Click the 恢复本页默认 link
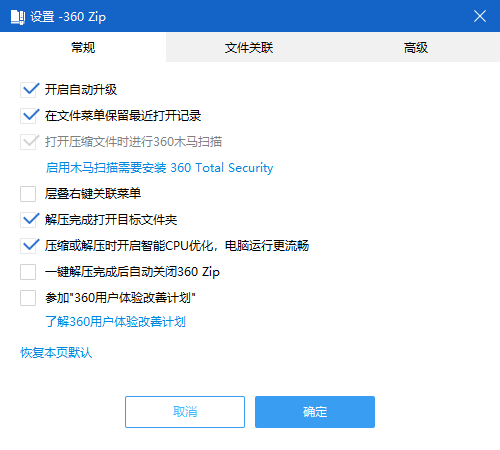This screenshot has height=450, width=500. 56,353
